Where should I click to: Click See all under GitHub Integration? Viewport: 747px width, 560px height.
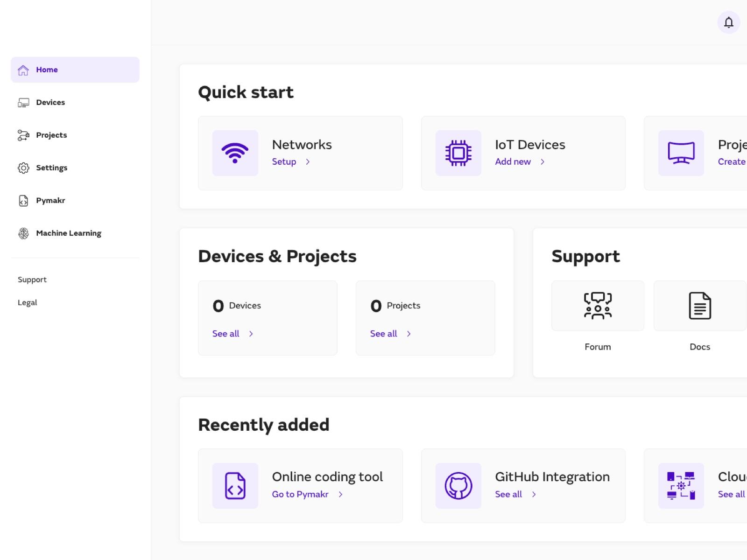point(508,494)
